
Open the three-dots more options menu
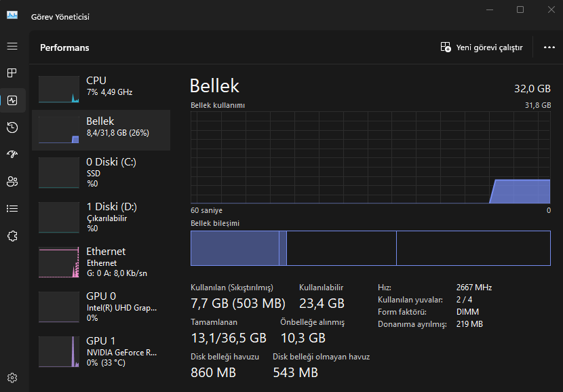point(549,47)
